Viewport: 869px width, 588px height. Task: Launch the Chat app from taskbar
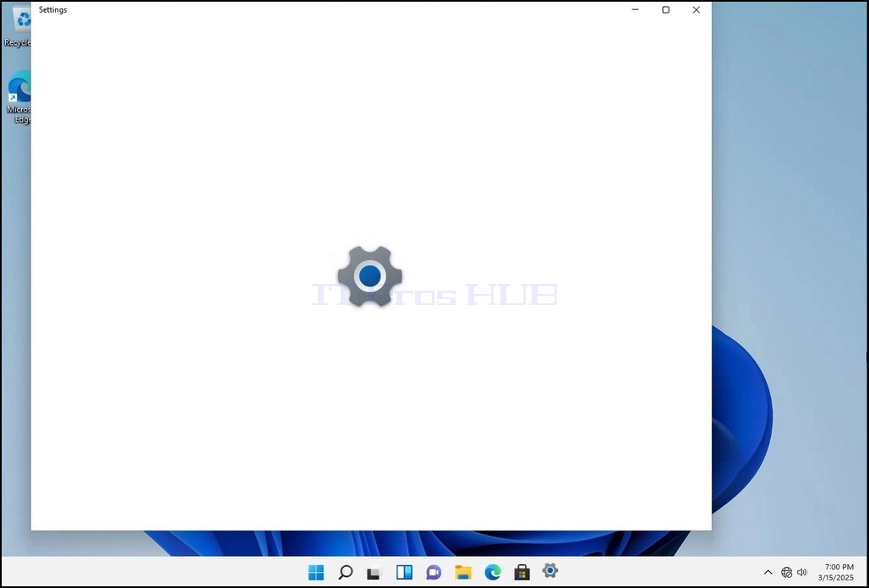[x=434, y=572]
